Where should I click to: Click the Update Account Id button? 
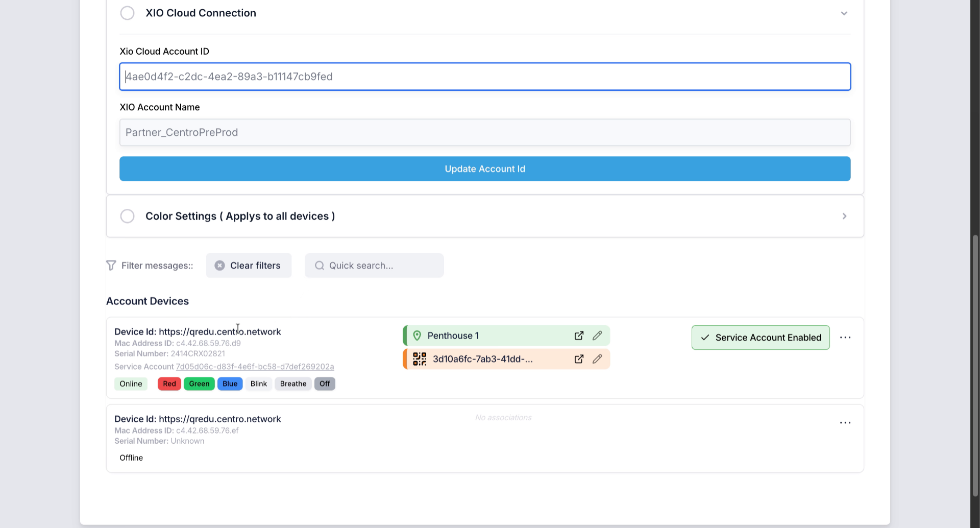(484, 169)
